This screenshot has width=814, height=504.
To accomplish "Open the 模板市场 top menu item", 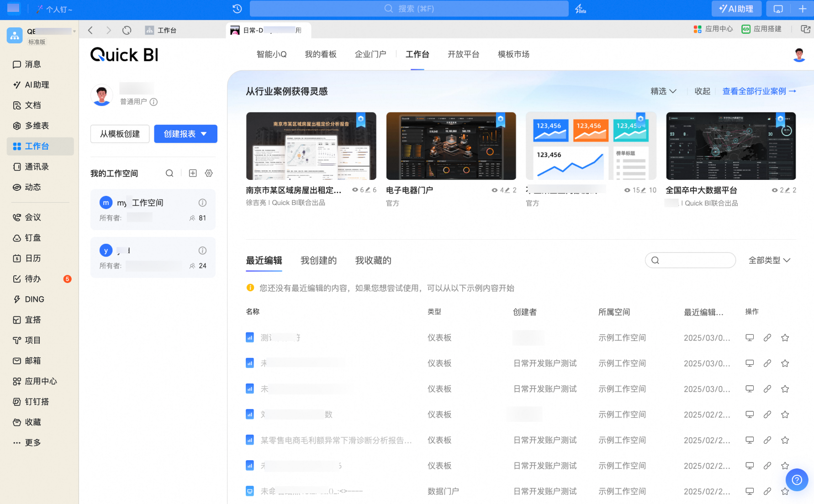I will pyautogui.click(x=513, y=54).
